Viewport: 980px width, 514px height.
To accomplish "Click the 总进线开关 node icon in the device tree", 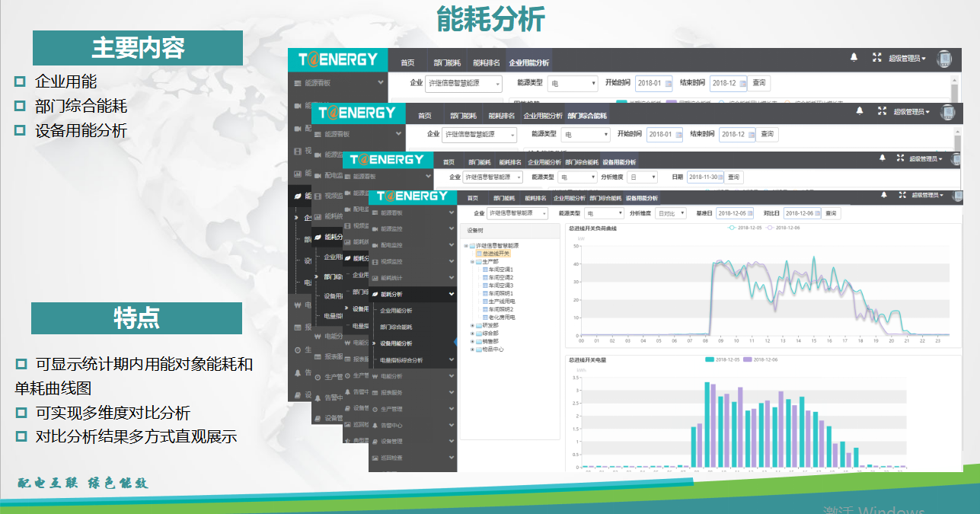I will pyautogui.click(x=479, y=254).
